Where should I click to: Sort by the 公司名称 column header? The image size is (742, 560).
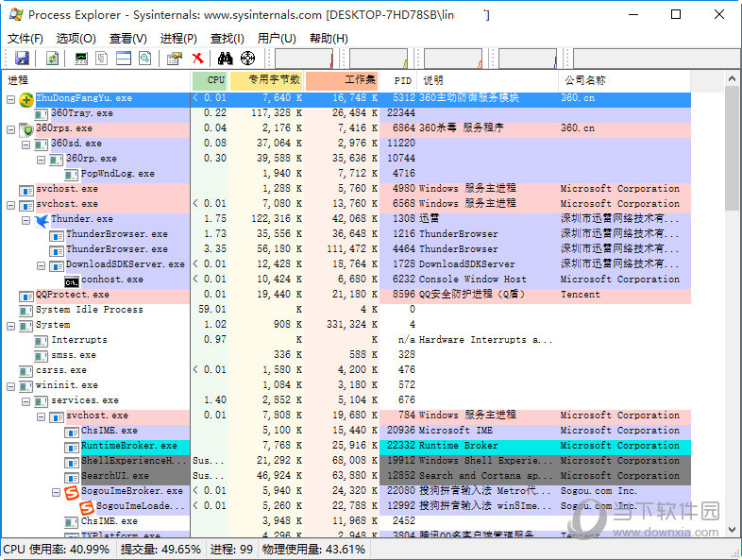point(625,80)
